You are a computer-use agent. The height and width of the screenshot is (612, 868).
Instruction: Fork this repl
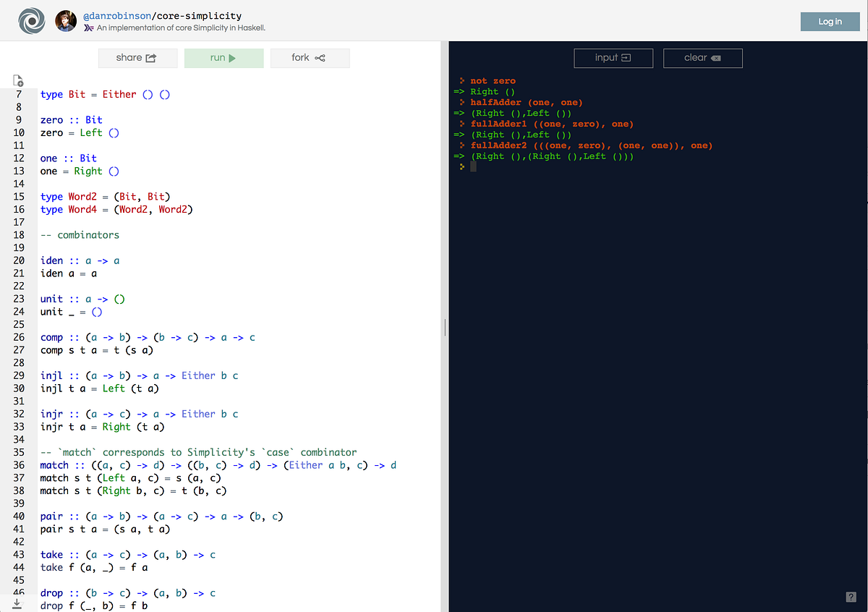click(x=310, y=58)
